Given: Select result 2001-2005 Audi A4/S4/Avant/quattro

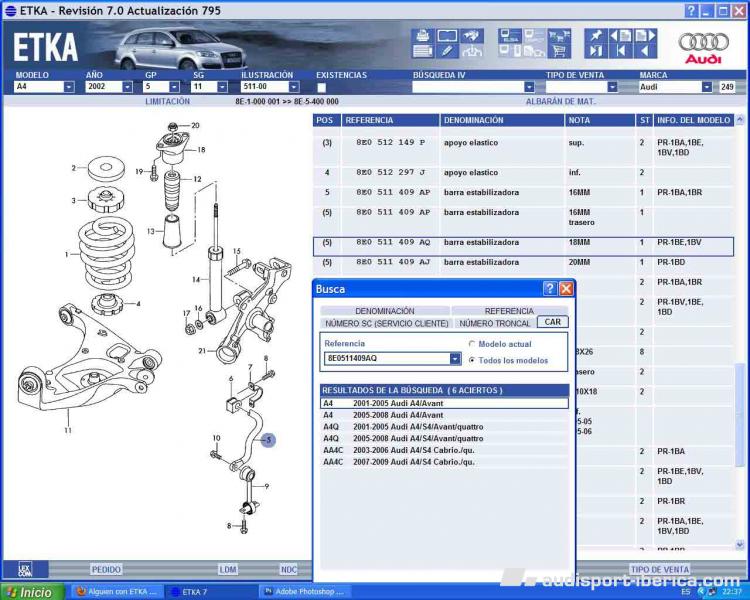Looking at the screenshot, I should click(x=445, y=427).
